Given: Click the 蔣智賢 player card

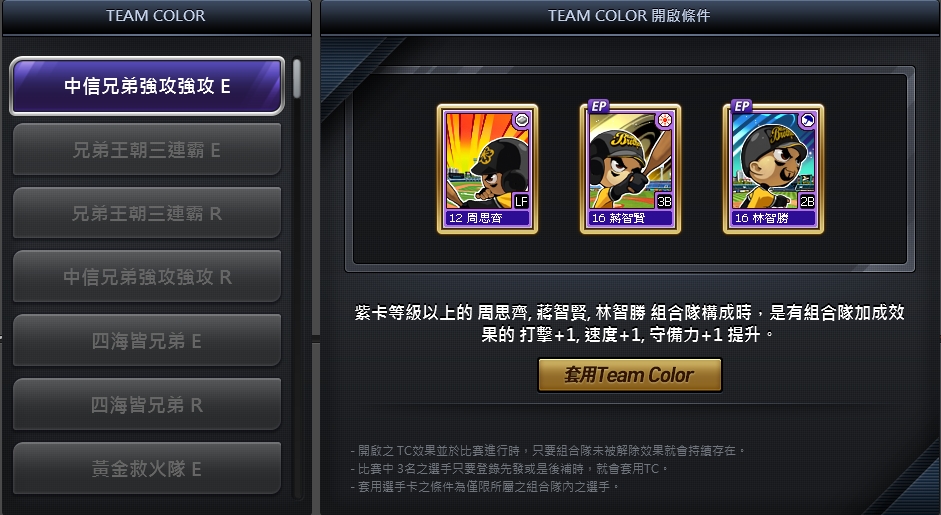Looking at the screenshot, I should click(630, 169).
